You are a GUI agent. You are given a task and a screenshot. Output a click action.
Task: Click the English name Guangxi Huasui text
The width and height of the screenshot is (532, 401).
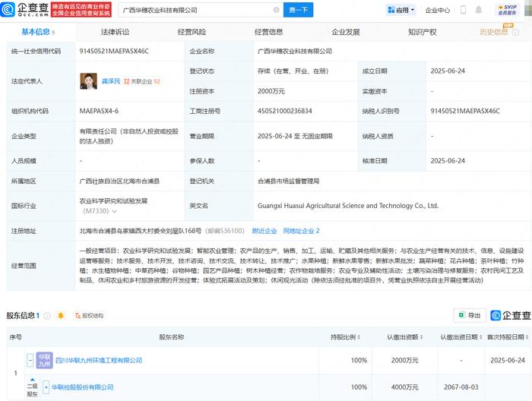click(348, 206)
